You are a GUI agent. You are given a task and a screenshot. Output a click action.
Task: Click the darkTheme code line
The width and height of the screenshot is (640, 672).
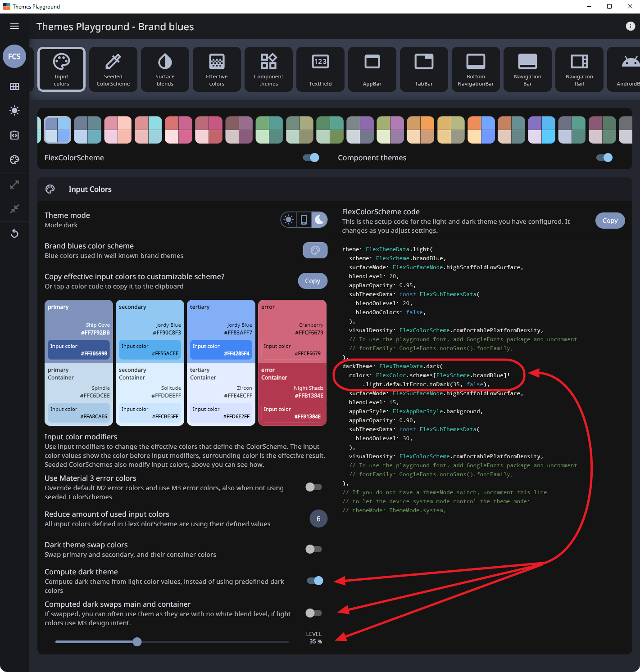click(392, 366)
